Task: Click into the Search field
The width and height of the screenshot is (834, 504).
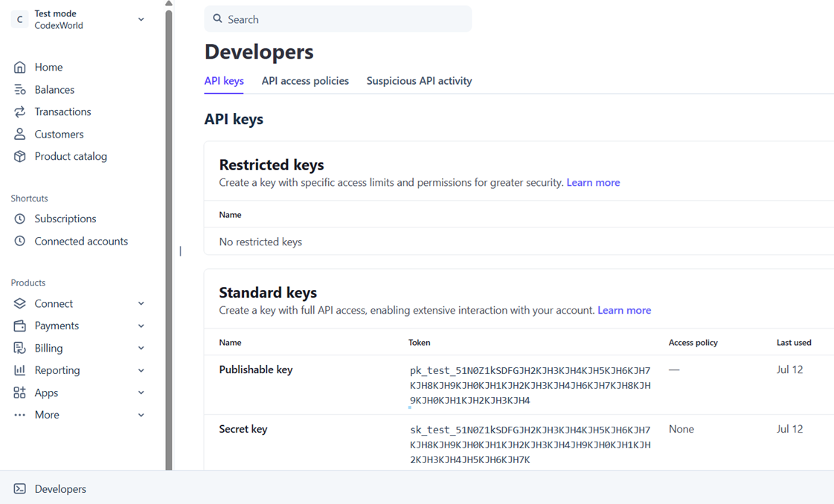Action: click(x=338, y=19)
